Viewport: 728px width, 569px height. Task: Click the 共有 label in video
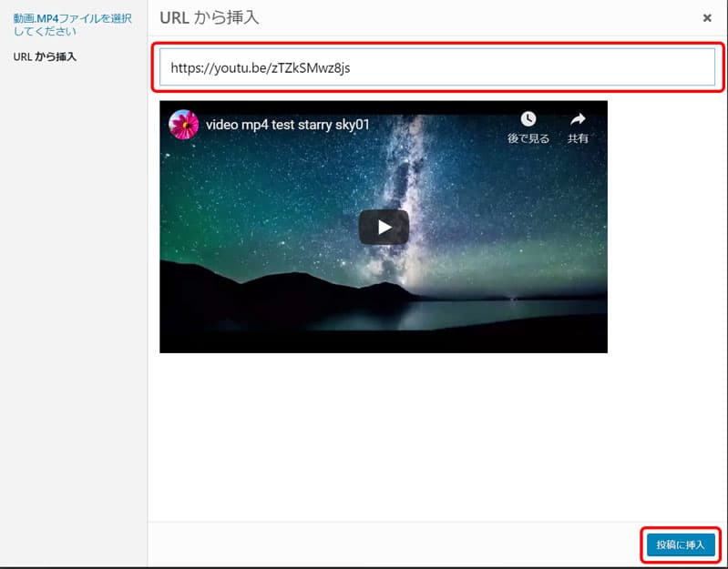click(x=578, y=139)
